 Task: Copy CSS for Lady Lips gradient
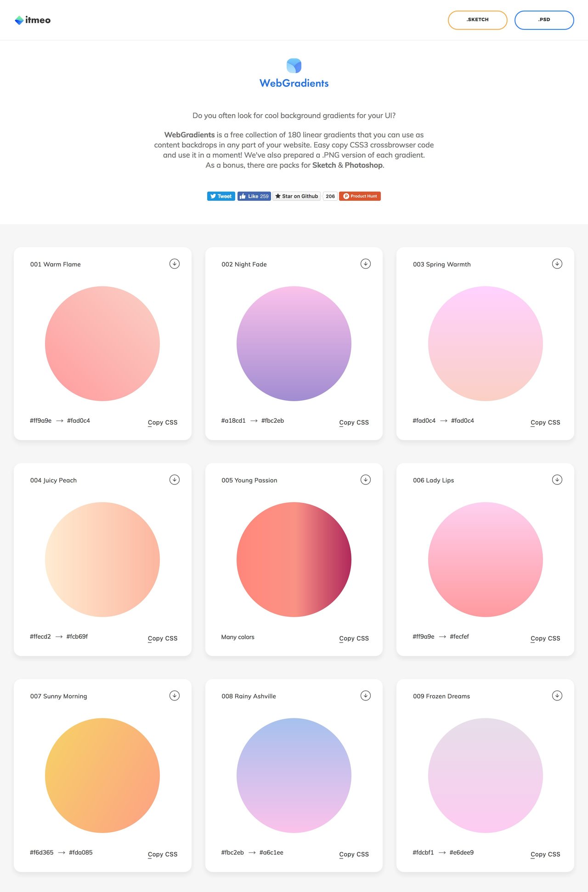point(545,638)
